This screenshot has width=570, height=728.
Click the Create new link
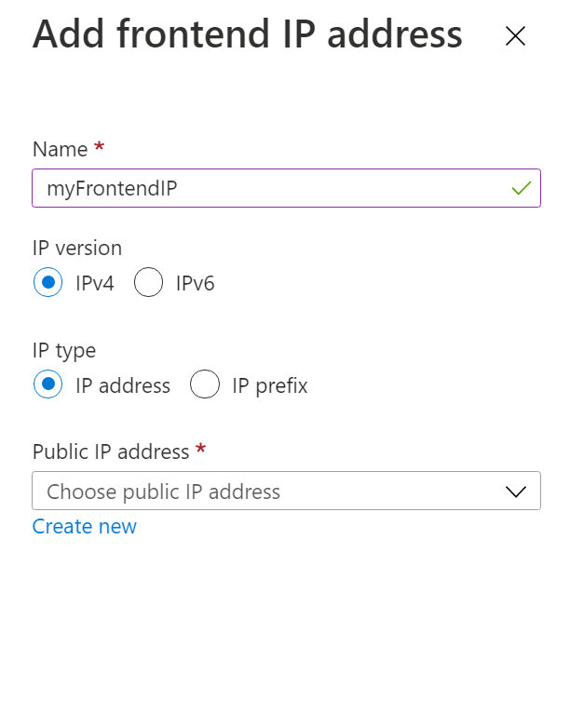pos(85,527)
